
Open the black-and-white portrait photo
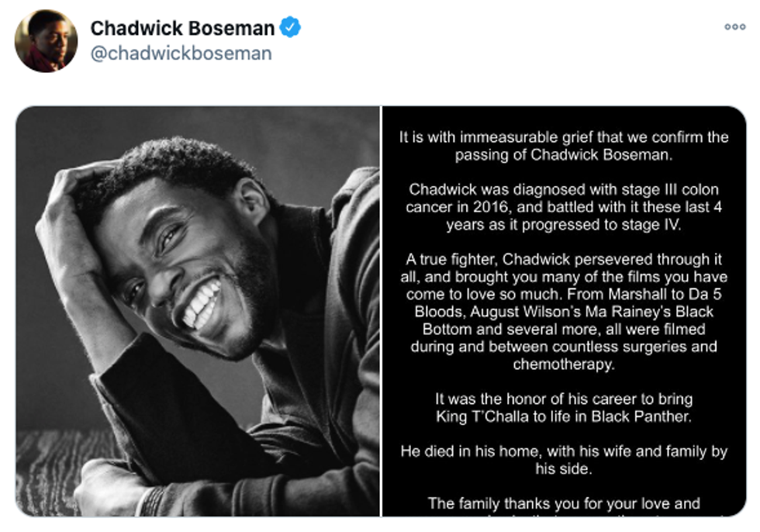tap(198, 310)
